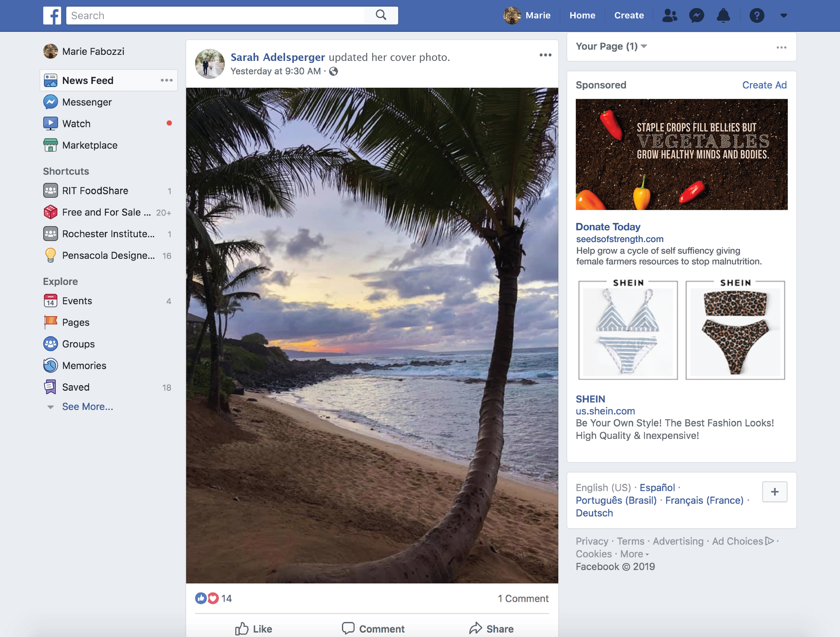Click the globe privacy icon on post
Screen dimensions: 840x637
(333, 71)
